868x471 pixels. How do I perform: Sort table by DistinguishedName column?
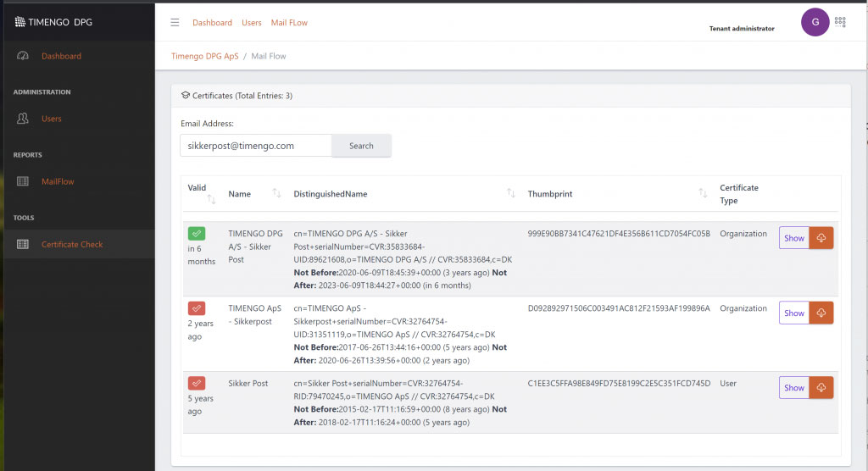[510, 194]
